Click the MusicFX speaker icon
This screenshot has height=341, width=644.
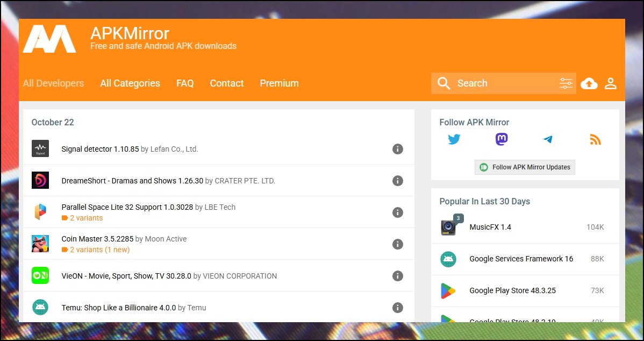click(448, 227)
